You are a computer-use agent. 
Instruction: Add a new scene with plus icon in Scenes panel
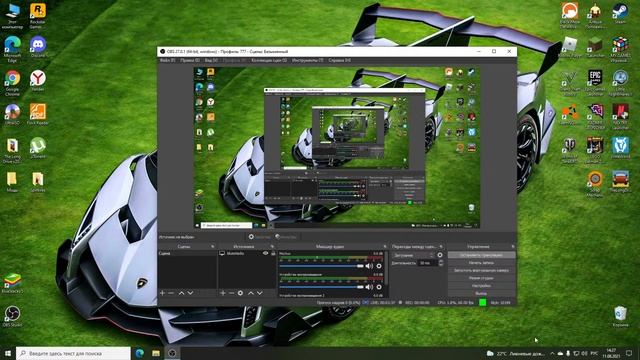coord(162,293)
